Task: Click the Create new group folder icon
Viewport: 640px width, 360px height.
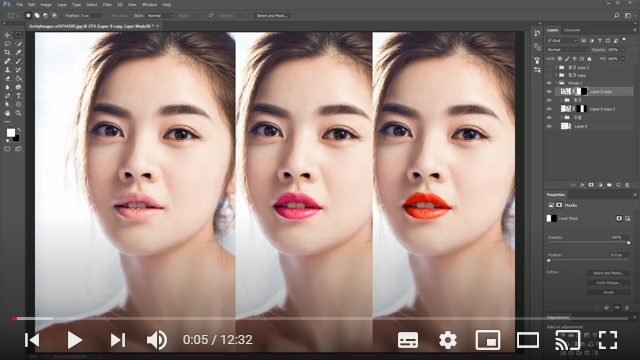Action: [609, 185]
